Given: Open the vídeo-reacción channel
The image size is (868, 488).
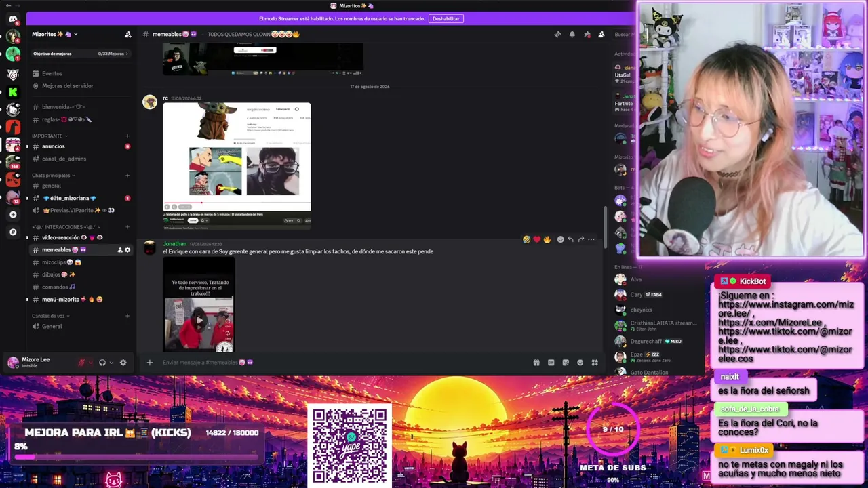Looking at the screenshot, I should coord(81,237).
